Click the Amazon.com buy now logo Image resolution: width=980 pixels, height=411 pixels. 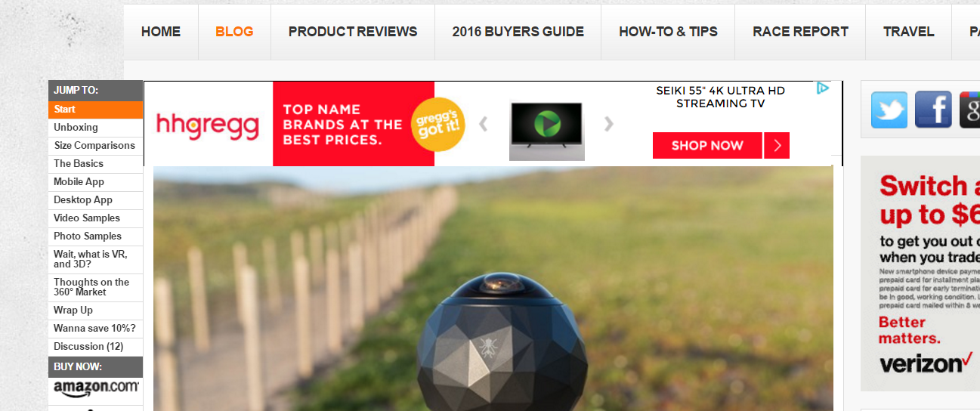[96, 388]
